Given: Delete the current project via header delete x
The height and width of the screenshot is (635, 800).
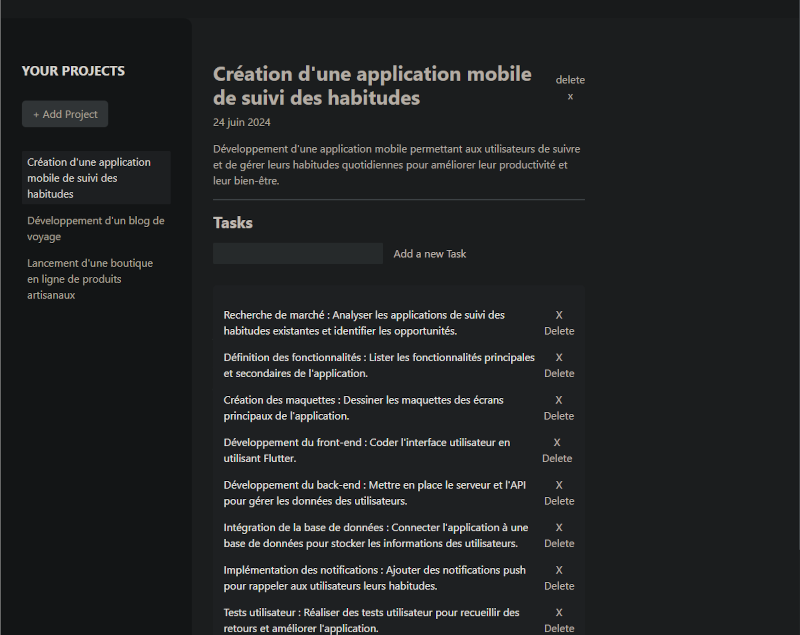Looking at the screenshot, I should (570, 88).
